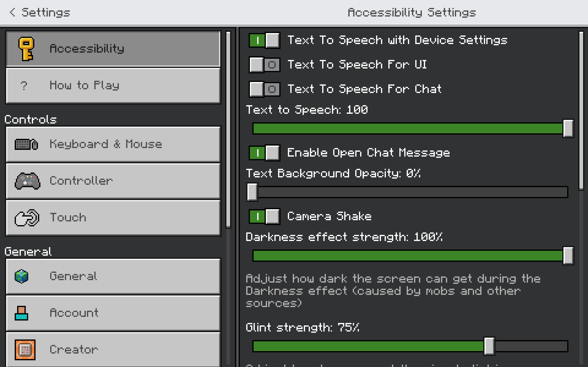Select the Accessibility tab in the sidebar
588x367 pixels.
point(113,48)
